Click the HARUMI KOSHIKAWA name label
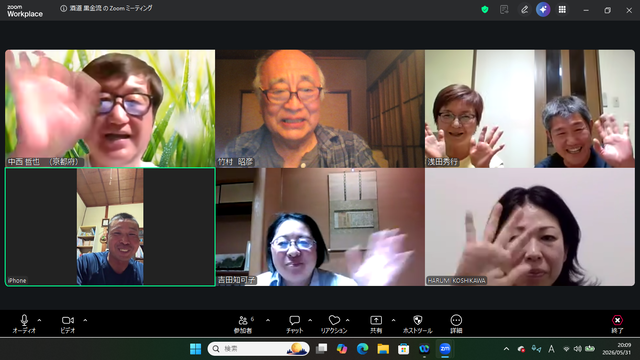Image resolution: width=640 pixels, height=360 pixels. coord(457,280)
